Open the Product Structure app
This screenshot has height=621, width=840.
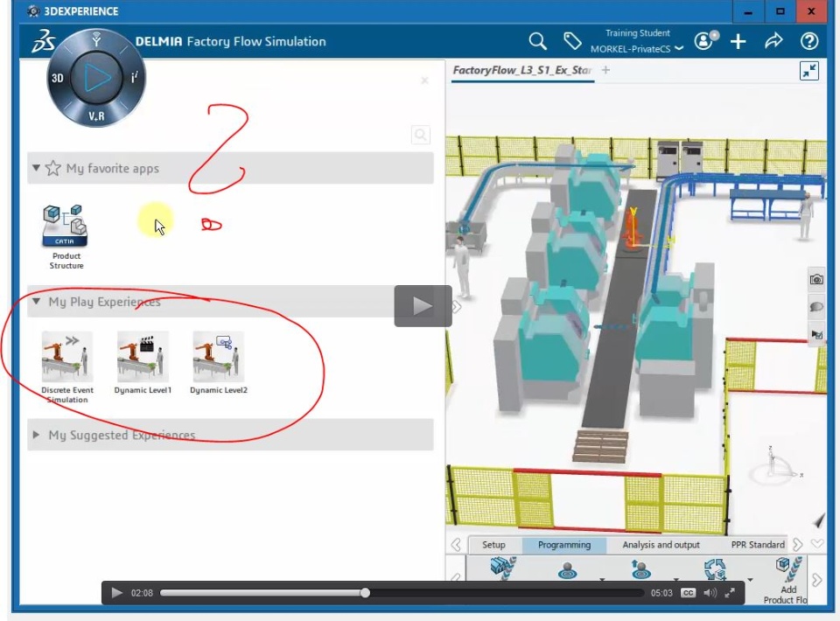pos(66,236)
